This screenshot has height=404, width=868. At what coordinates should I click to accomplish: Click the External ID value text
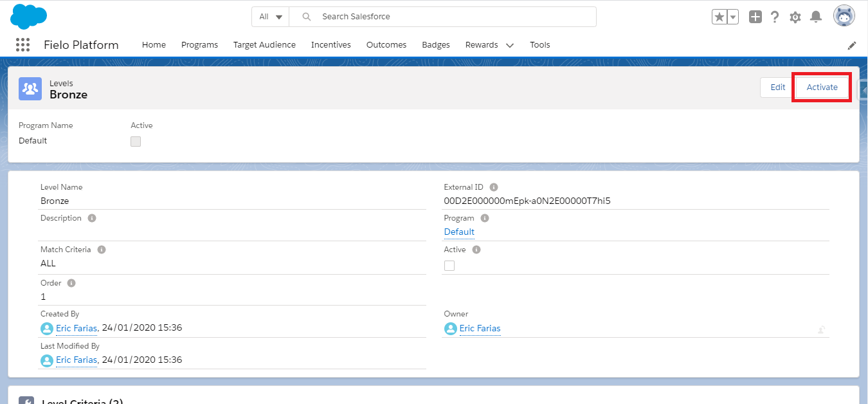[x=527, y=201]
